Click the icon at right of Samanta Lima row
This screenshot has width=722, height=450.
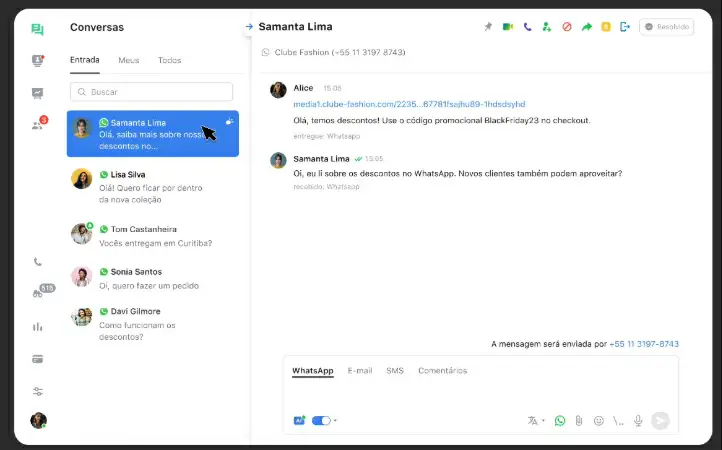point(229,122)
